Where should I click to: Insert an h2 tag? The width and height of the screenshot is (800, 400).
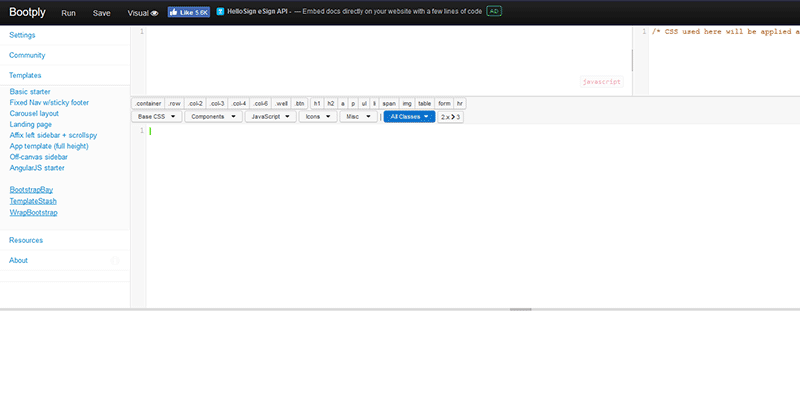click(x=331, y=104)
